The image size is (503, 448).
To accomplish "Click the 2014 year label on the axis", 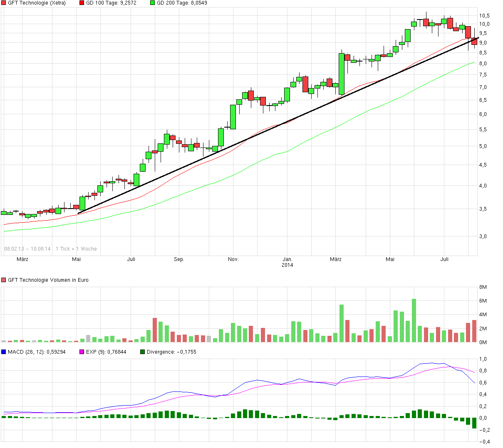I will tap(287, 265).
